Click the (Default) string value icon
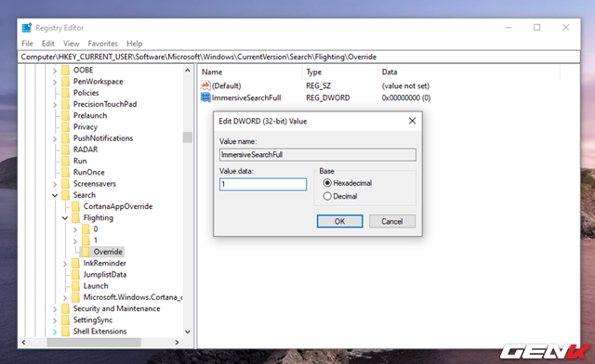 [205, 85]
